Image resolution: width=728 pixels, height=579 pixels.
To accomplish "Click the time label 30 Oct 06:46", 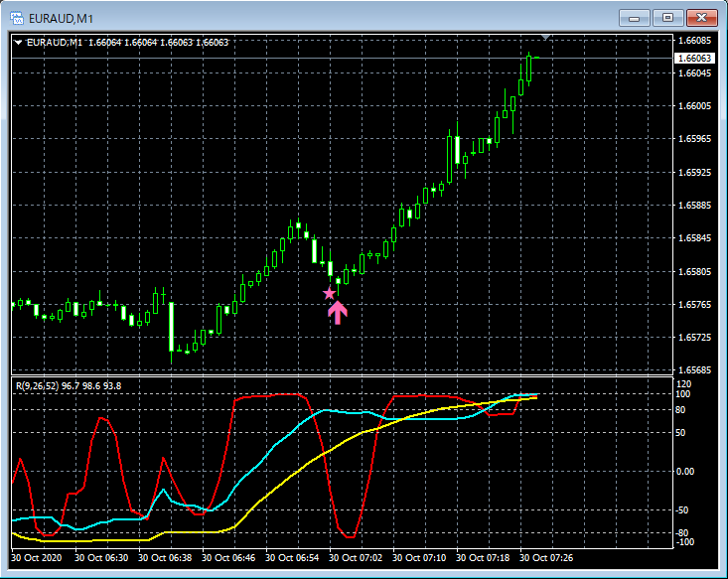I will click(228, 557).
